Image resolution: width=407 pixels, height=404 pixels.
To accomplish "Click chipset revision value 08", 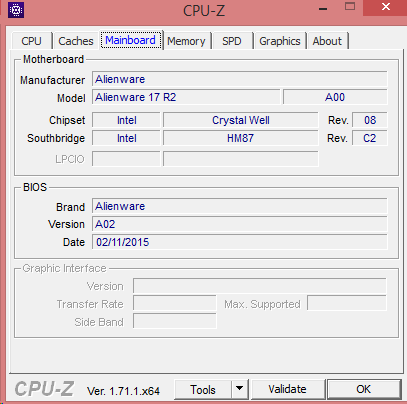I will click(370, 120).
